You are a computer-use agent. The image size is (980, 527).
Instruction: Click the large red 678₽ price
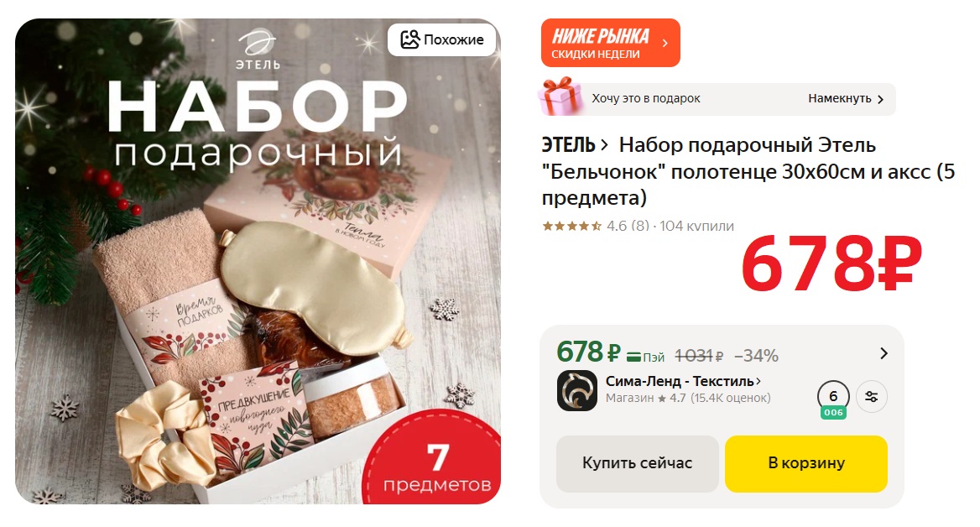pos(831,264)
